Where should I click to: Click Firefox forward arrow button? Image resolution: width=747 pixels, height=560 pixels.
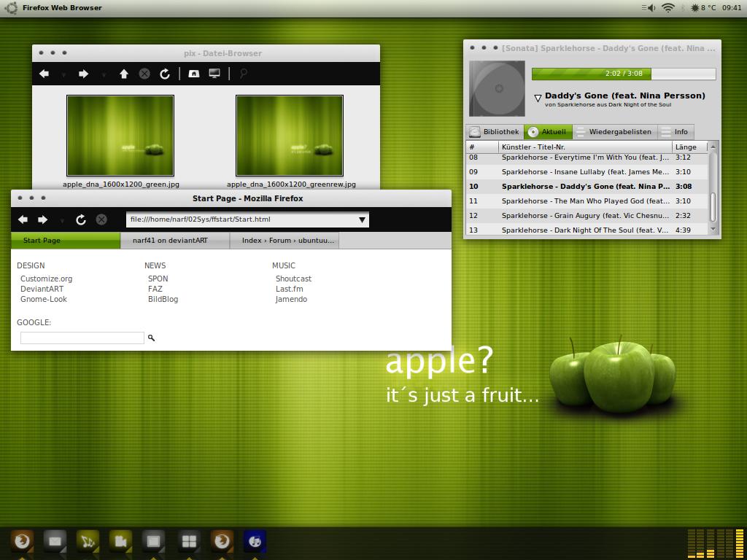42,219
